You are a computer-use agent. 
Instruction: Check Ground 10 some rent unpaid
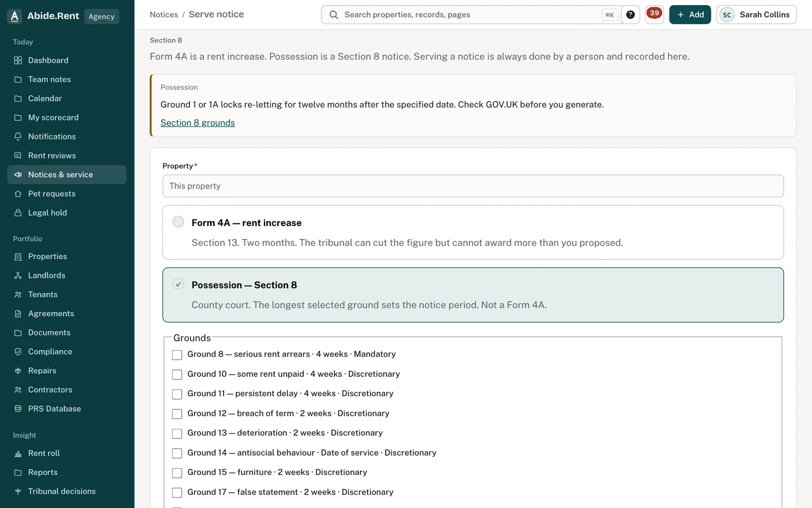(x=177, y=374)
